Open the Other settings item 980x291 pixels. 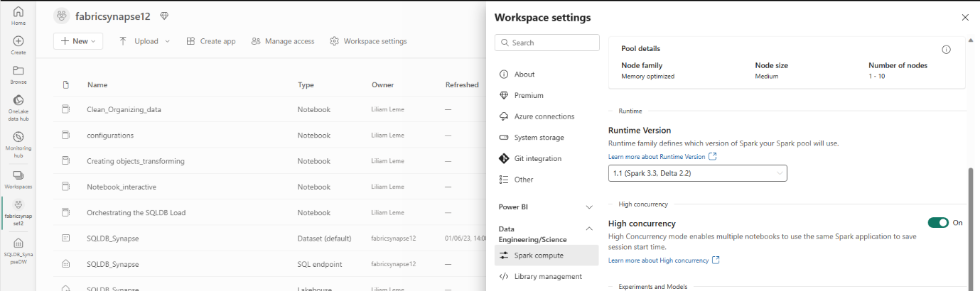(x=546, y=180)
